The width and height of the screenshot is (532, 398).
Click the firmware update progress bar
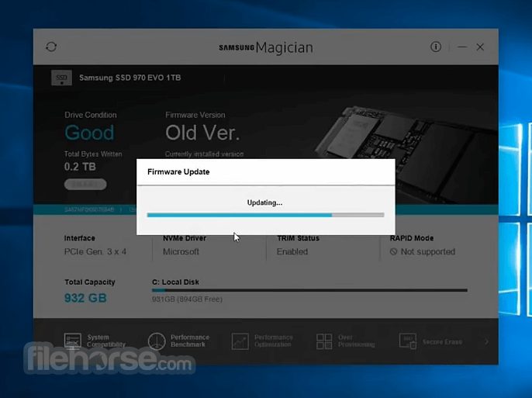266,215
